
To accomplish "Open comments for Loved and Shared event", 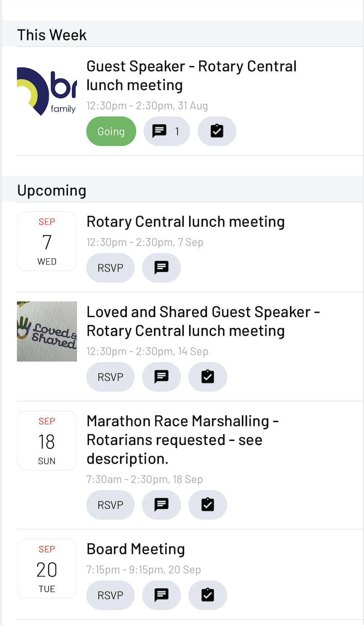I will 161,377.
